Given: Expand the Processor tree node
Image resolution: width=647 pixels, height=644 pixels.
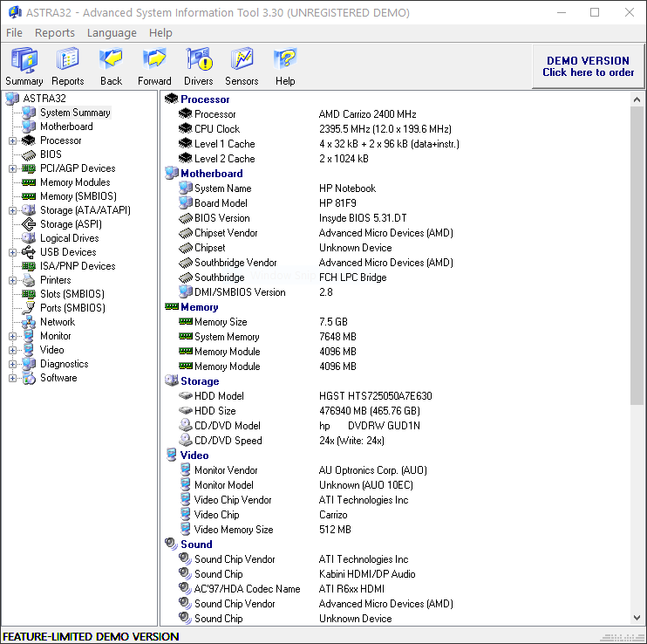Looking at the screenshot, I should point(13,140).
